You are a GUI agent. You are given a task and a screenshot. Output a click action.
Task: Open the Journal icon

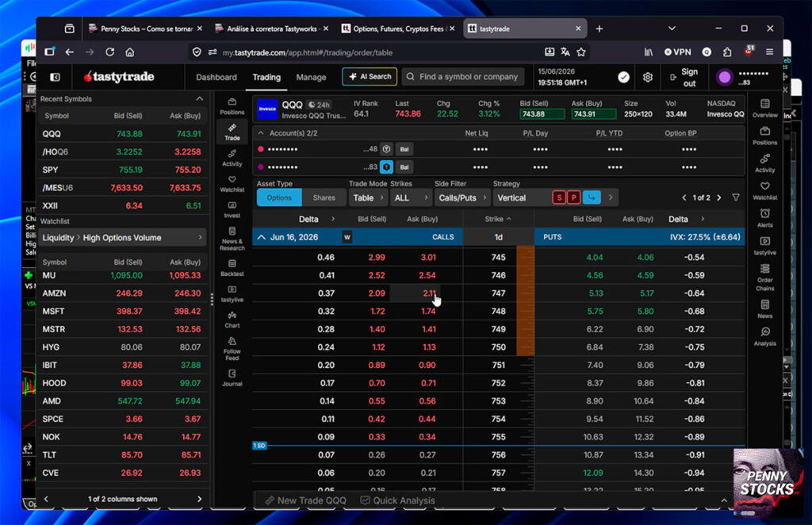(x=232, y=377)
